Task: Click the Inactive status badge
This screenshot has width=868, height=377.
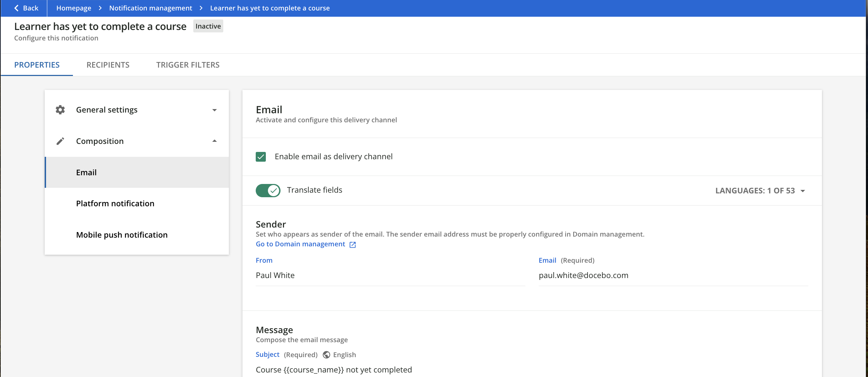Action: click(208, 26)
